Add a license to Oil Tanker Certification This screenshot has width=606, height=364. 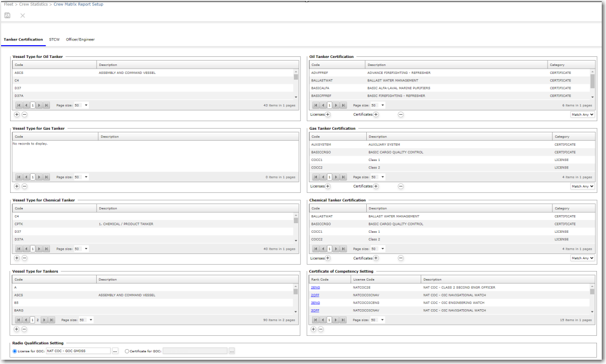point(327,114)
